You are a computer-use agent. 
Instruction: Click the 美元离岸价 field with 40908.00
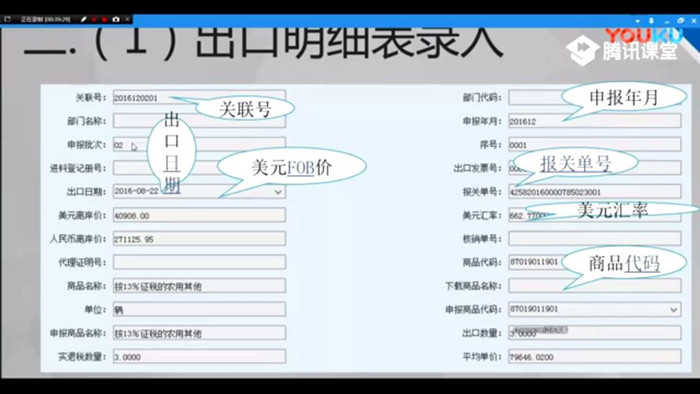tap(199, 215)
